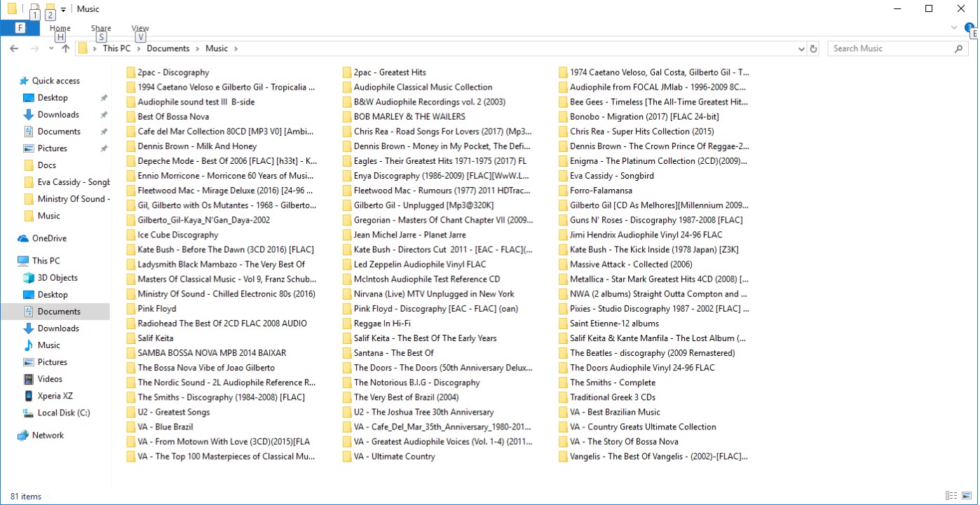Click U2 - Greatest Songs folder icon
Viewport: 980px width, 505px height.
[130, 412]
